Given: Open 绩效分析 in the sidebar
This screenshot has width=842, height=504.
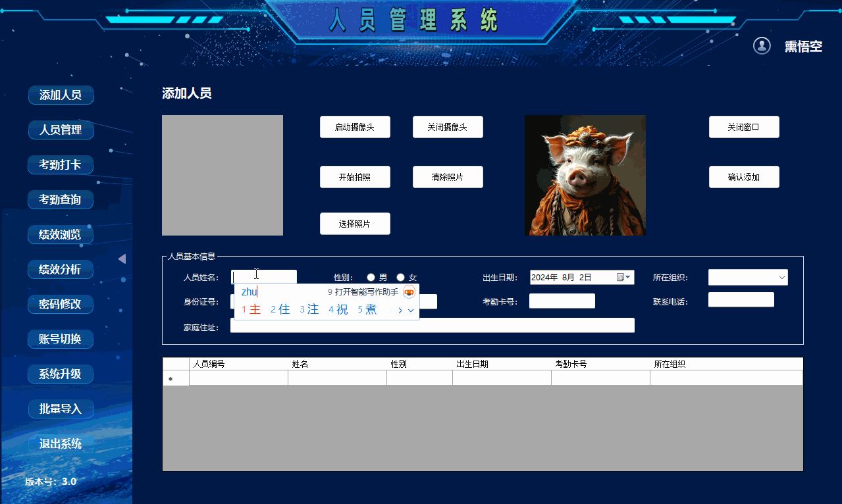Looking at the screenshot, I should click(61, 269).
